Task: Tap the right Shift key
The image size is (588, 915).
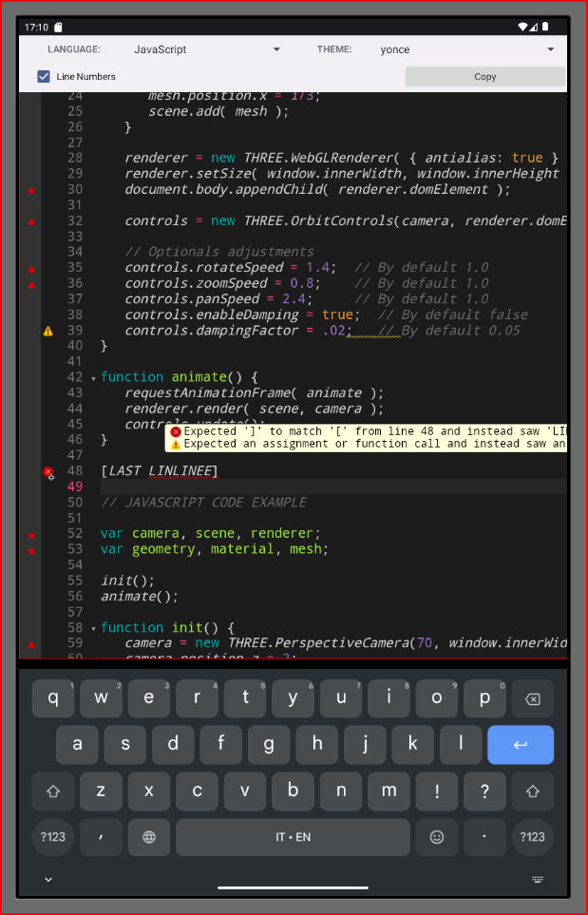Action: [x=532, y=791]
